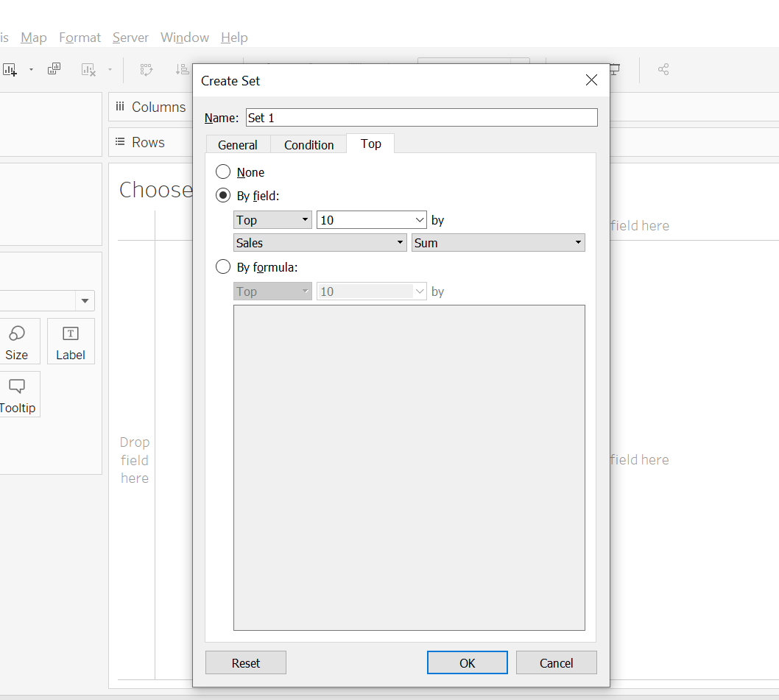Select the None radio option
Screen dimensions: 779x700
(223, 172)
